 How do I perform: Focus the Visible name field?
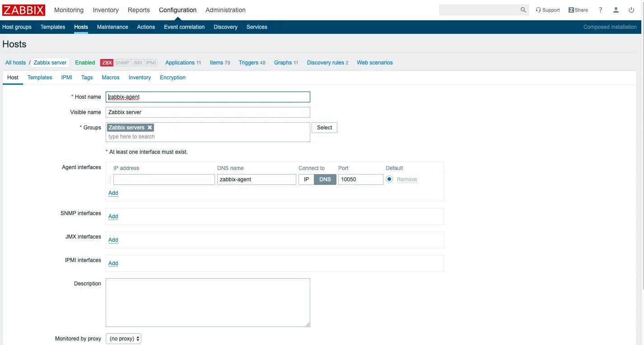point(208,112)
